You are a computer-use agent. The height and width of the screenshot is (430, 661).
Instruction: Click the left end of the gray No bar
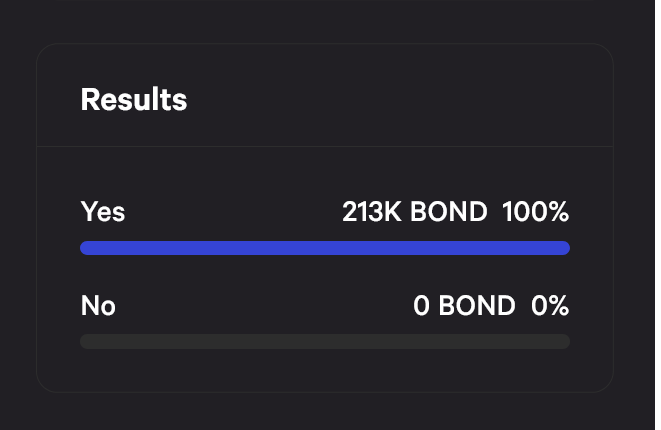pyautogui.click(x=86, y=342)
